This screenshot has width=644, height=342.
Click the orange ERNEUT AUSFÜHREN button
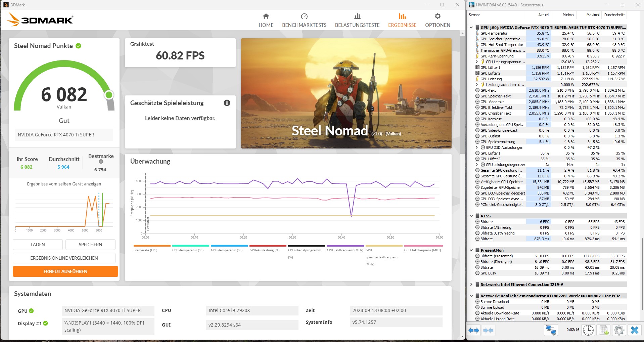[x=65, y=271]
